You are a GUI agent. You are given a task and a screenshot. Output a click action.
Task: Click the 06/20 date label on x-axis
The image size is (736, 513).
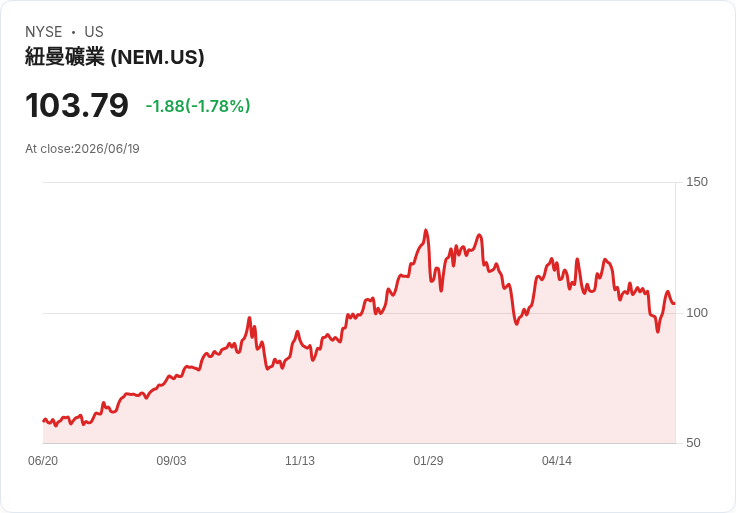tap(43, 461)
